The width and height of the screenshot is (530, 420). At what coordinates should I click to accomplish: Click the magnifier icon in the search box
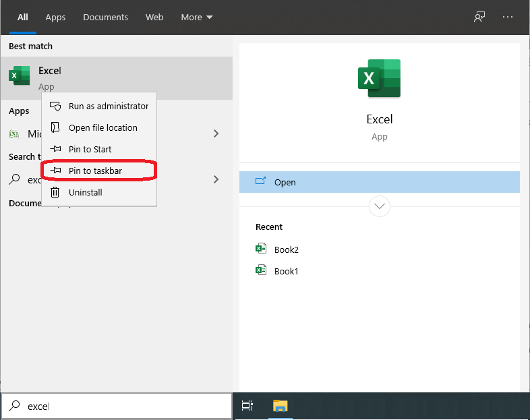pos(14,405)
